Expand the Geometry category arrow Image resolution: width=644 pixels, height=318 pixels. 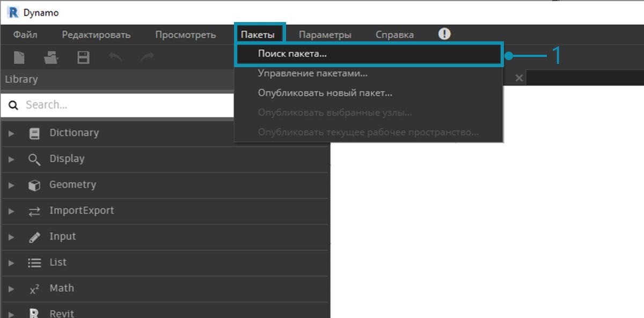[11, 185]
